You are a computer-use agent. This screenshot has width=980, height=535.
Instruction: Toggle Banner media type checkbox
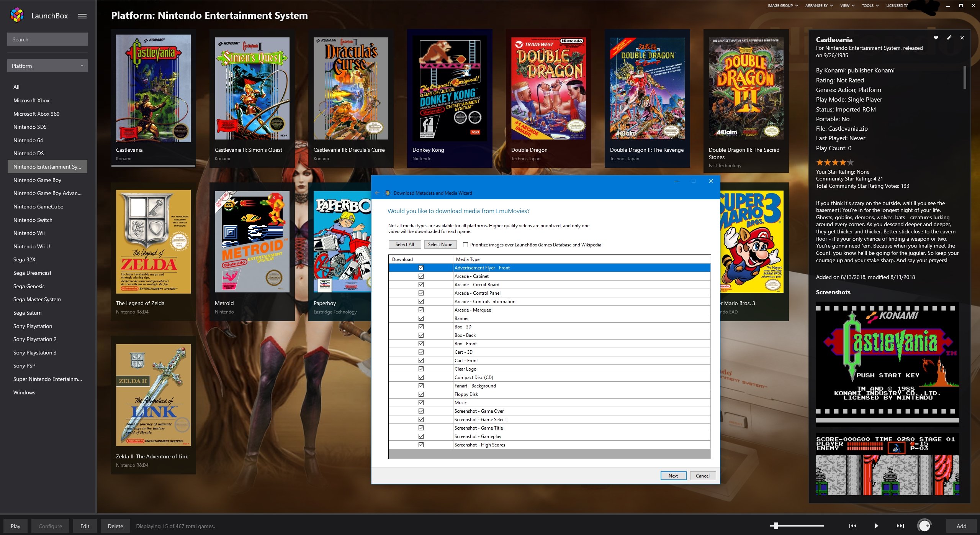(421, 318)
